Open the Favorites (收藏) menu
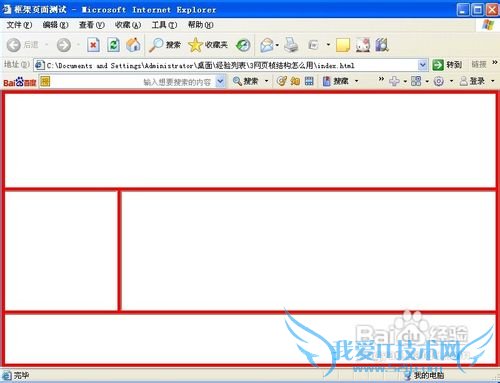Screen dimensions: 500x383 point(128,25)
